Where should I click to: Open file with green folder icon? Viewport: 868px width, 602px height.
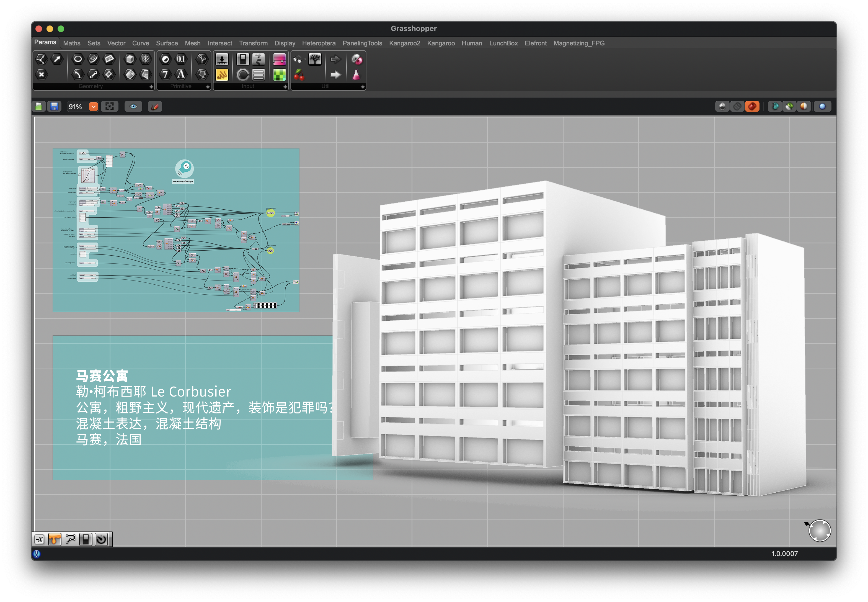point(39,107)
